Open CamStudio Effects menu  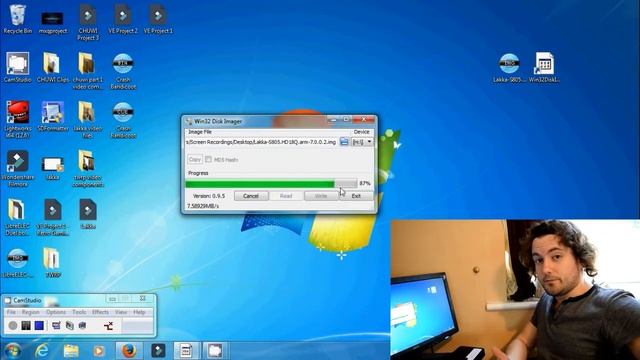(100, 312)
